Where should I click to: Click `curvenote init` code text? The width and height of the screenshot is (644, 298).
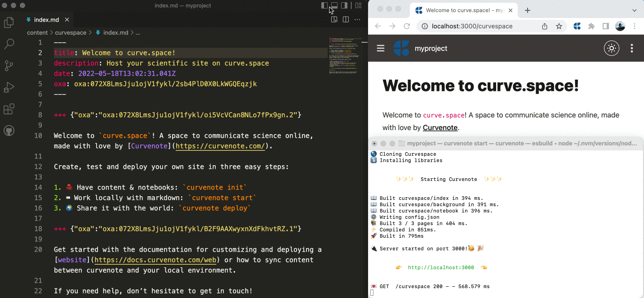[215, 187]
